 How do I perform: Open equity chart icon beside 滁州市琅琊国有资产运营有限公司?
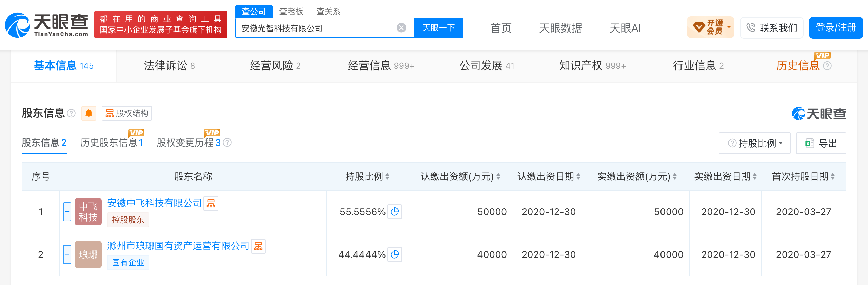coord(258,246)
